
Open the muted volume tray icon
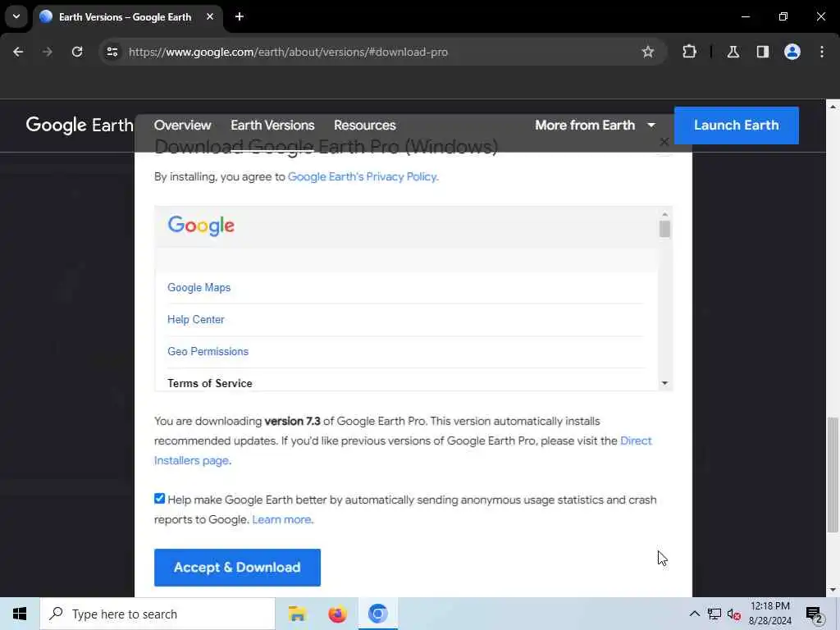734,614
